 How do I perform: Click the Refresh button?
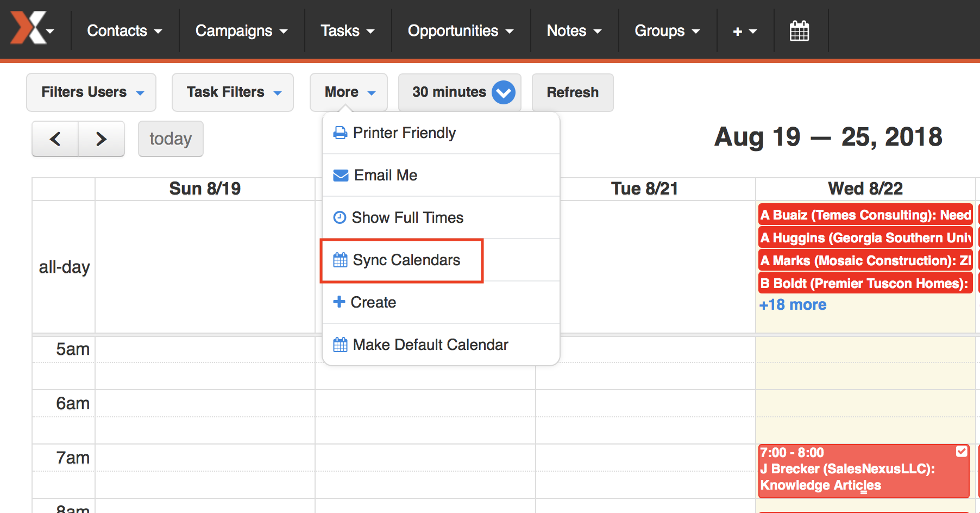(x=573, y=92)
